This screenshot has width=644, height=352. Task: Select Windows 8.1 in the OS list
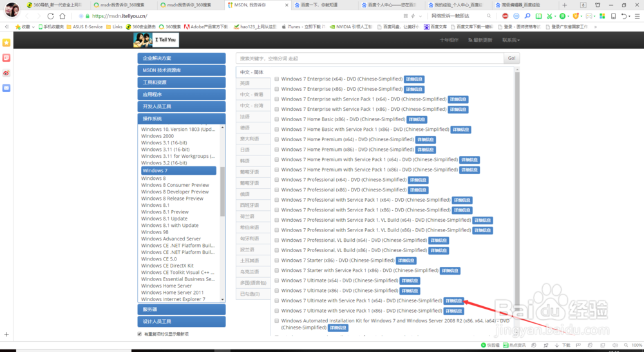155,205
